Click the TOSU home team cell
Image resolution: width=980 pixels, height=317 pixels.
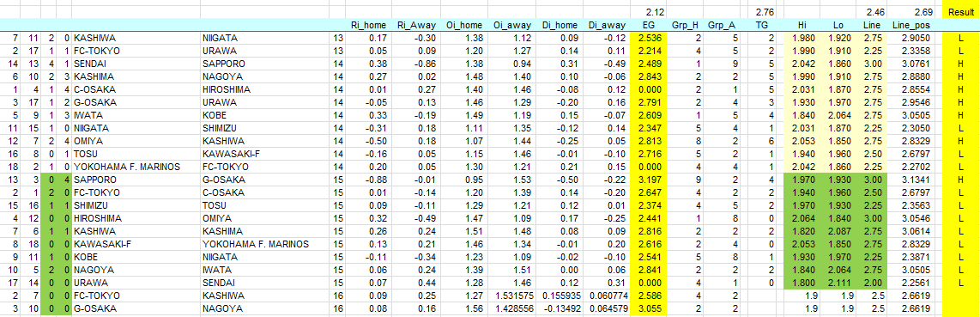pyautogui.click(x=136, y=155)
